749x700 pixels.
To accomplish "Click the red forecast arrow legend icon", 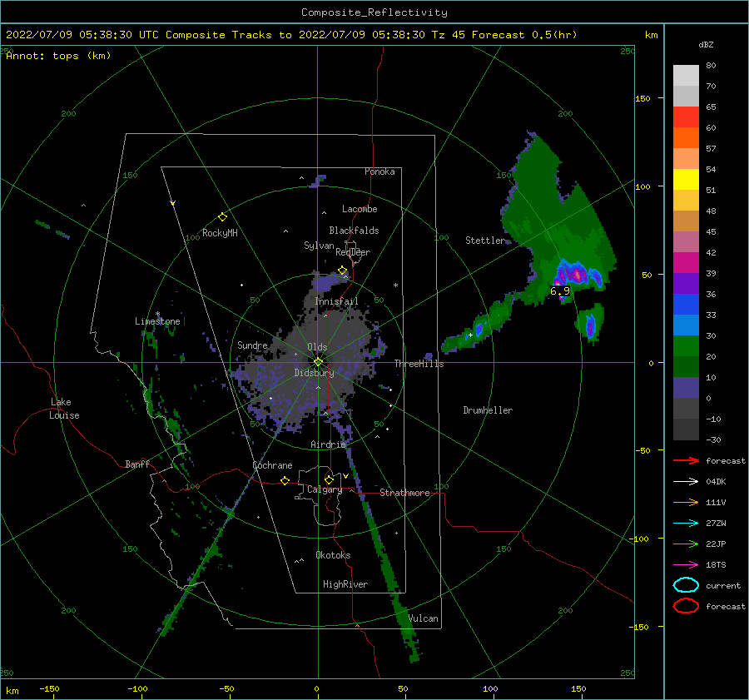I will (686, 460).
